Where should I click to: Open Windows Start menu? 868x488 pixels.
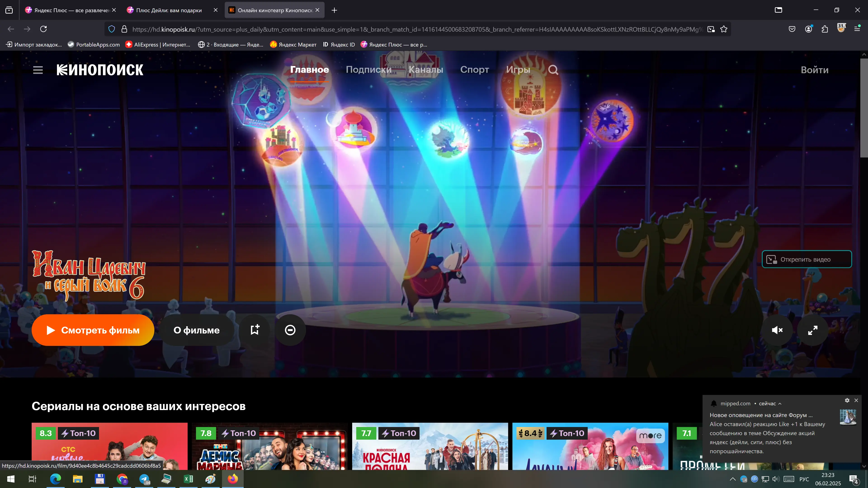tap(11, 479)
